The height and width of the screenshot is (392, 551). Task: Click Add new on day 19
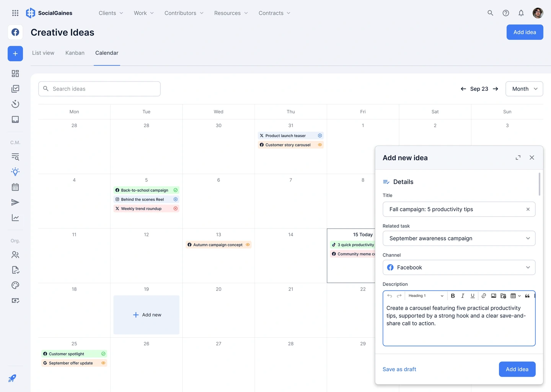[147, 315]
